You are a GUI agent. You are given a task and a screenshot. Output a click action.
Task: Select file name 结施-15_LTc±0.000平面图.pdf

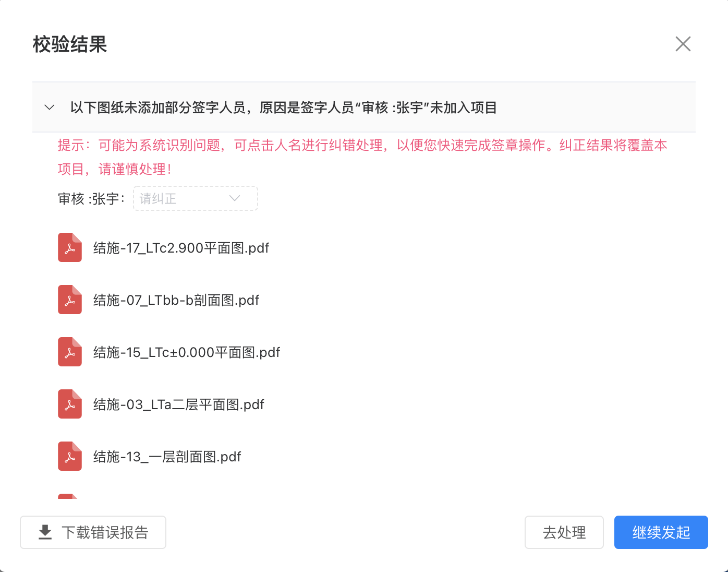pos(187,352)
